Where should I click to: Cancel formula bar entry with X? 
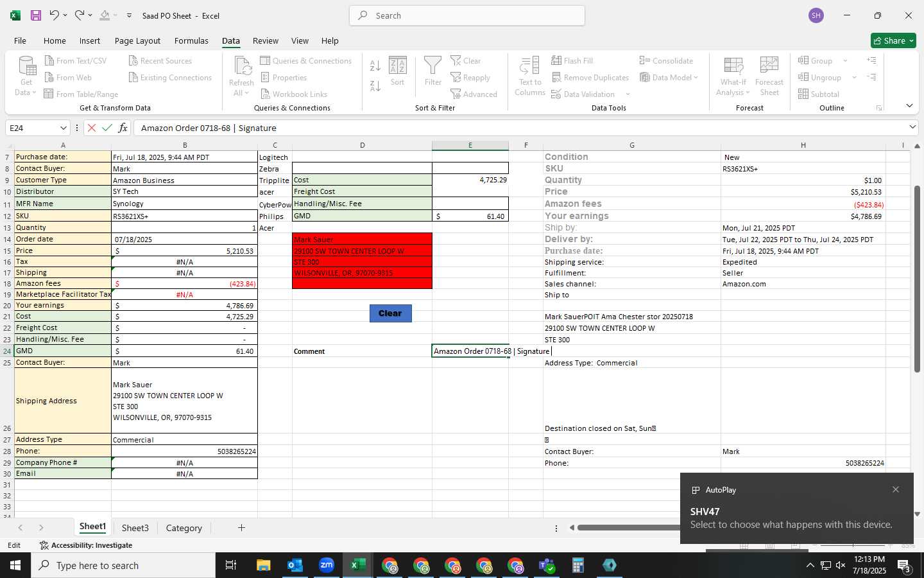92,128
